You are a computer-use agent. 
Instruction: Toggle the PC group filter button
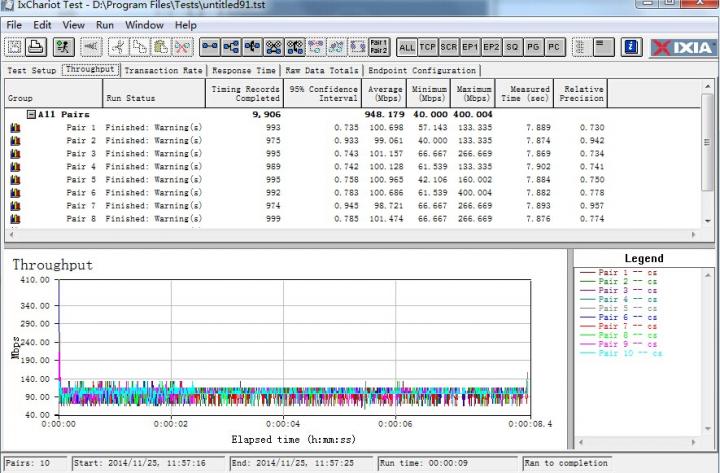pyautogui.click(x=554, y=47)
